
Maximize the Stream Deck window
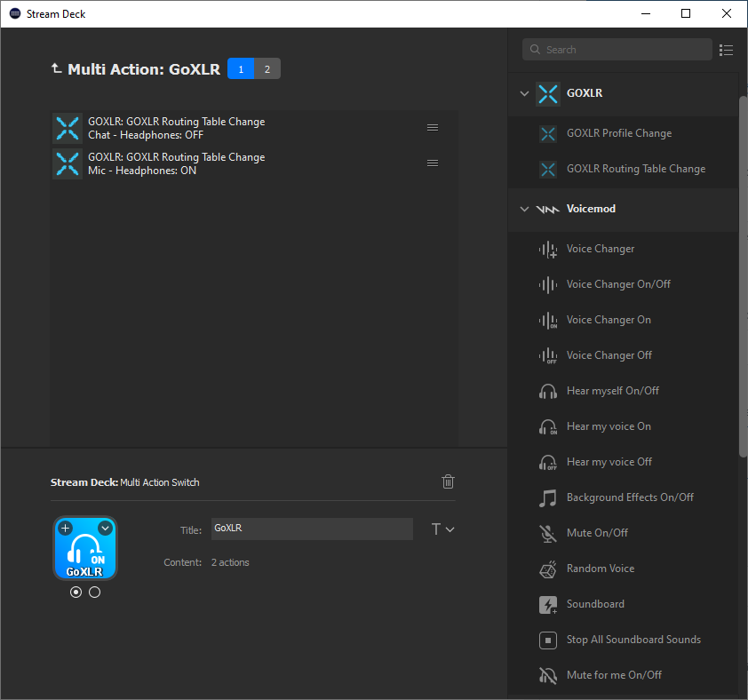[686, 14]
